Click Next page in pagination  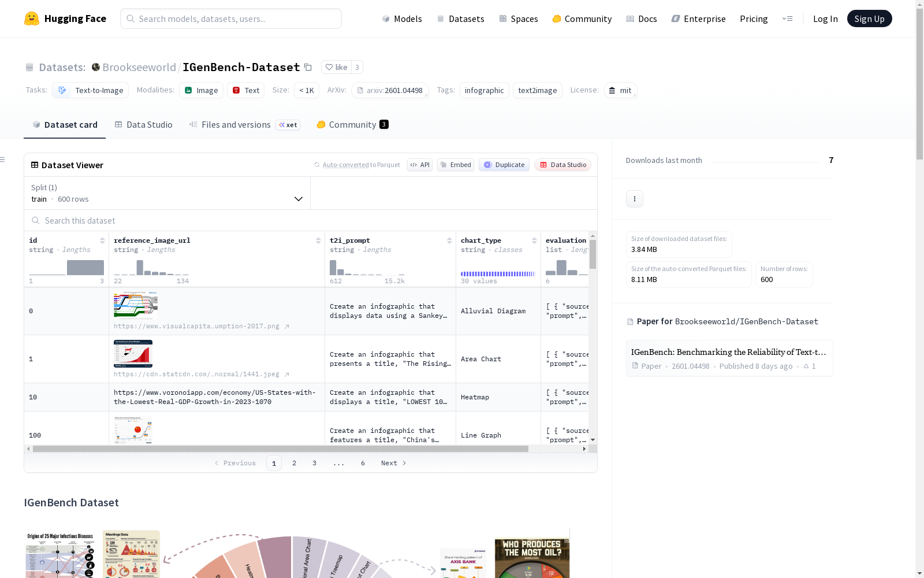pyautogui.click(x=394, y=463)
